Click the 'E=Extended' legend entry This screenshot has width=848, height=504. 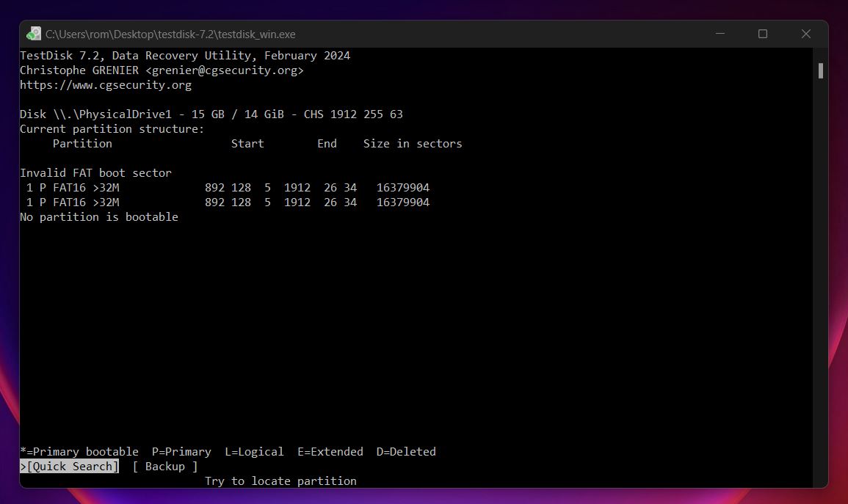pos(330,452)
